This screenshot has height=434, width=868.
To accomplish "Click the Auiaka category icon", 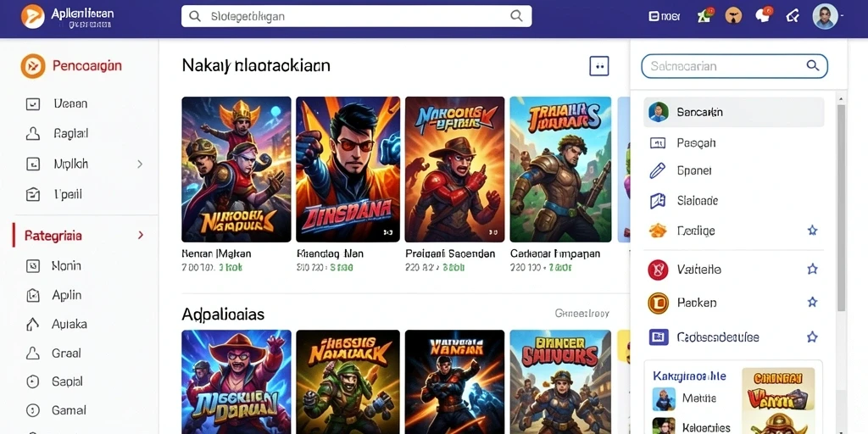I will (33, 325).
